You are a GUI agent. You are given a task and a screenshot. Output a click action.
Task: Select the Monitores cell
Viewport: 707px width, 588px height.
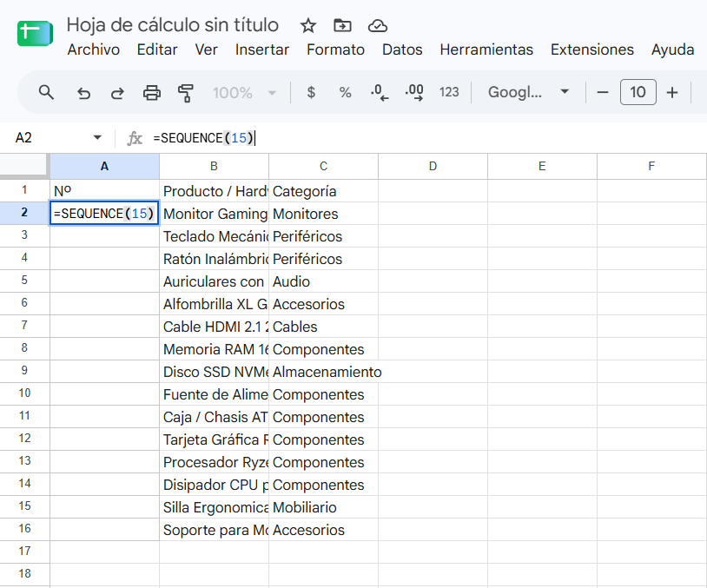tap(323, 214)
